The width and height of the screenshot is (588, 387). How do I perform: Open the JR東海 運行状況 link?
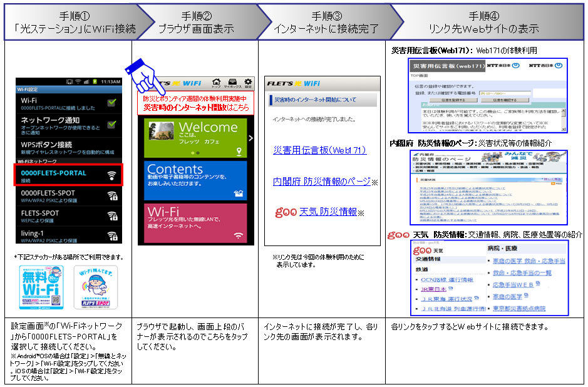[x=446, y=299]
